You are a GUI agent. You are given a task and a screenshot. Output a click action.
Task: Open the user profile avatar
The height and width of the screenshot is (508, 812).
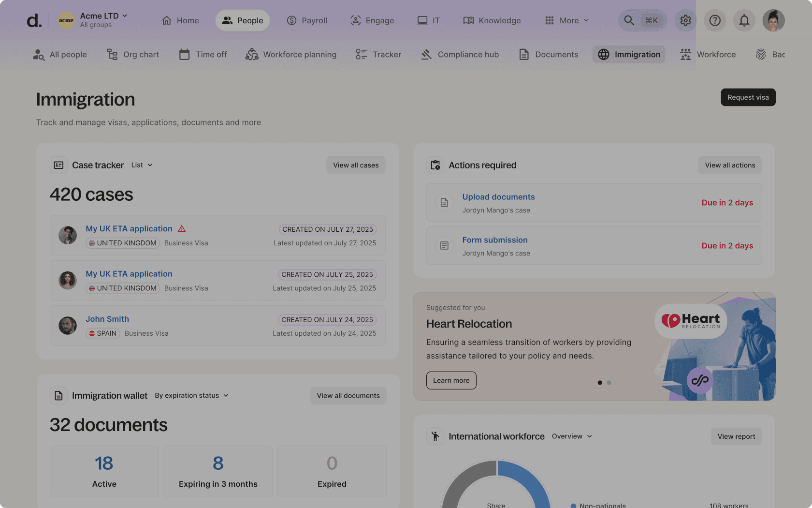pyautogui.click(x=773, y=20)
